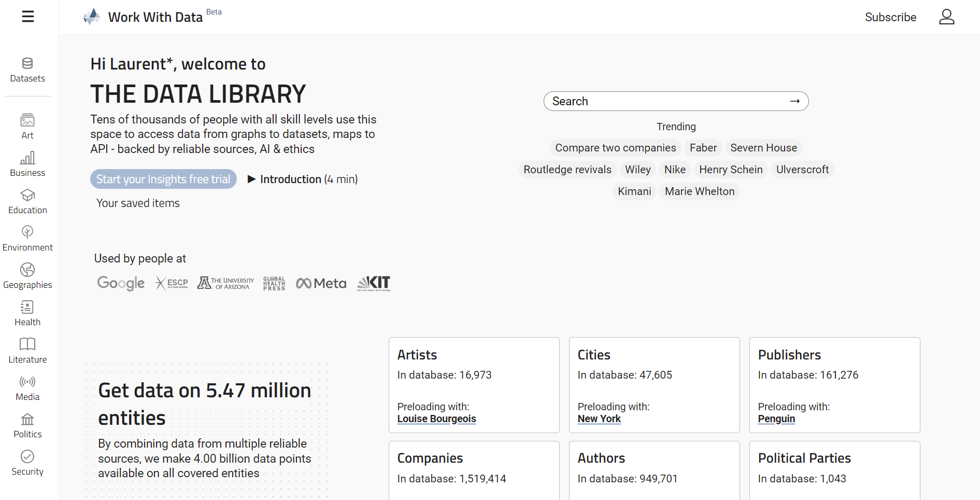Click the Meta logo
The image size is (980, 500).
tap(321, 283)
